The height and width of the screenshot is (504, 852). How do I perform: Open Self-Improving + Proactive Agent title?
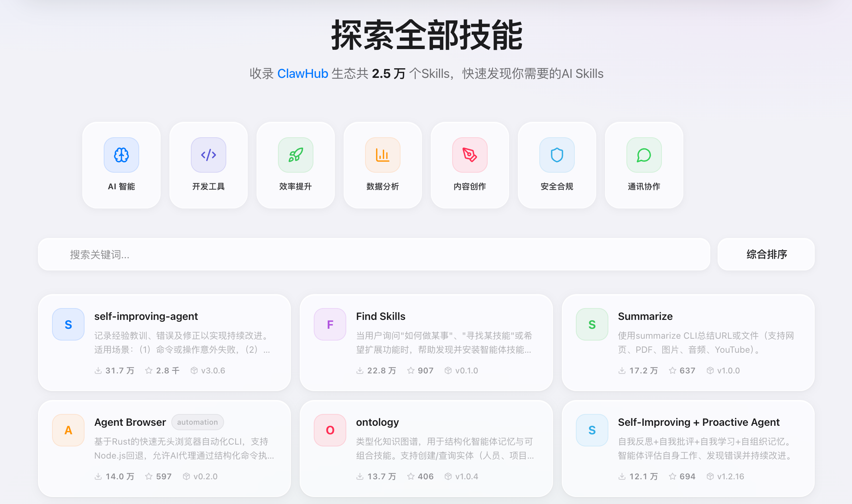[x=698, y=422]
